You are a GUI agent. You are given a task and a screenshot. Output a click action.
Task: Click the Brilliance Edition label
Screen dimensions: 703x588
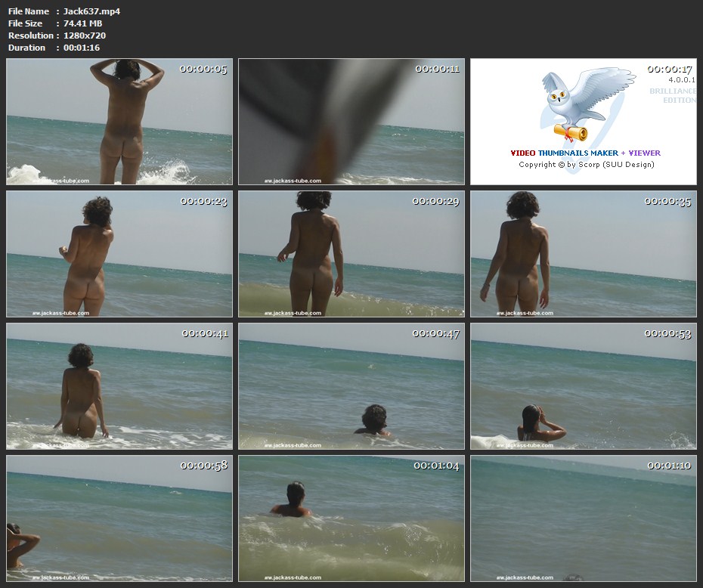pos(672,95)
